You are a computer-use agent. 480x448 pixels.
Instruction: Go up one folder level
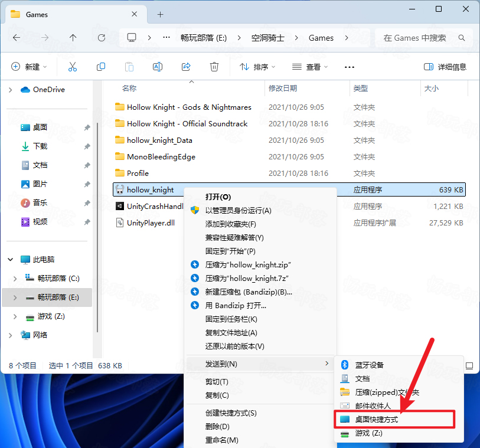[x=73, y=38]
